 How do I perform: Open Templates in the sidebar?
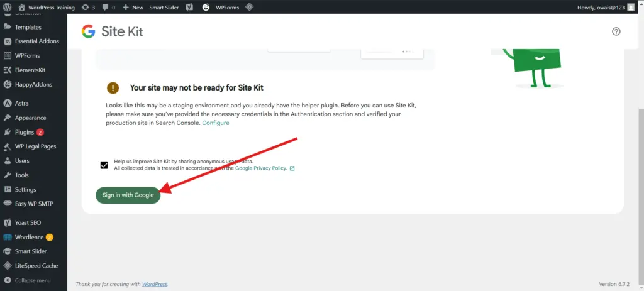pyautogui.click(x=28, y=27)
